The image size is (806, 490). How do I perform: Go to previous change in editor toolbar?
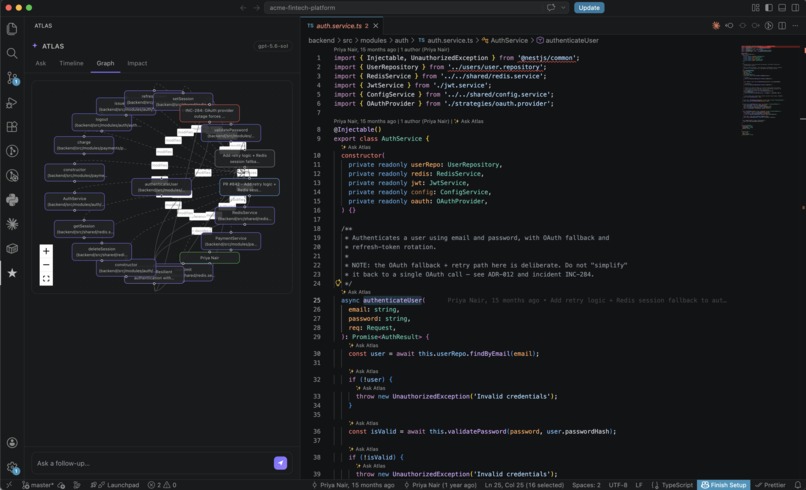tap(729, 26)
